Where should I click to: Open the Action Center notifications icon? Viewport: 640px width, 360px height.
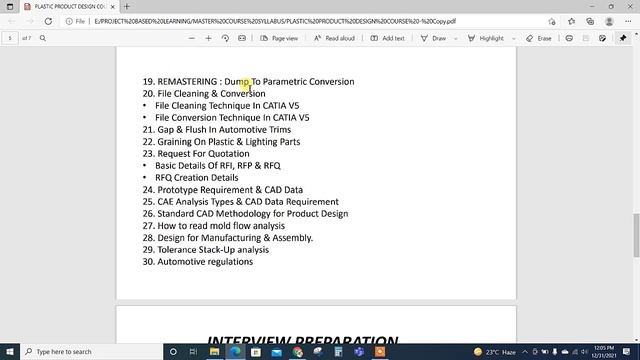coord(627,352)
